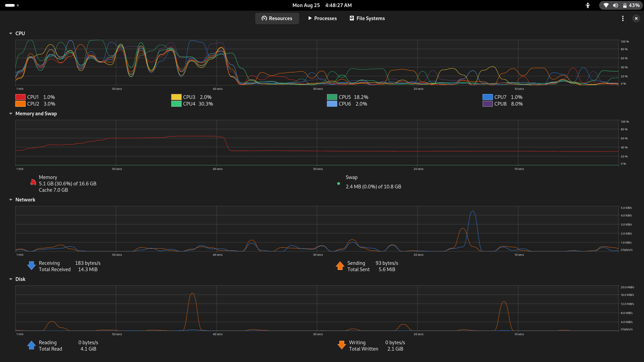Open the three-dot main menu
Viewport: 644px width, 362px height.
coord(623,18)
